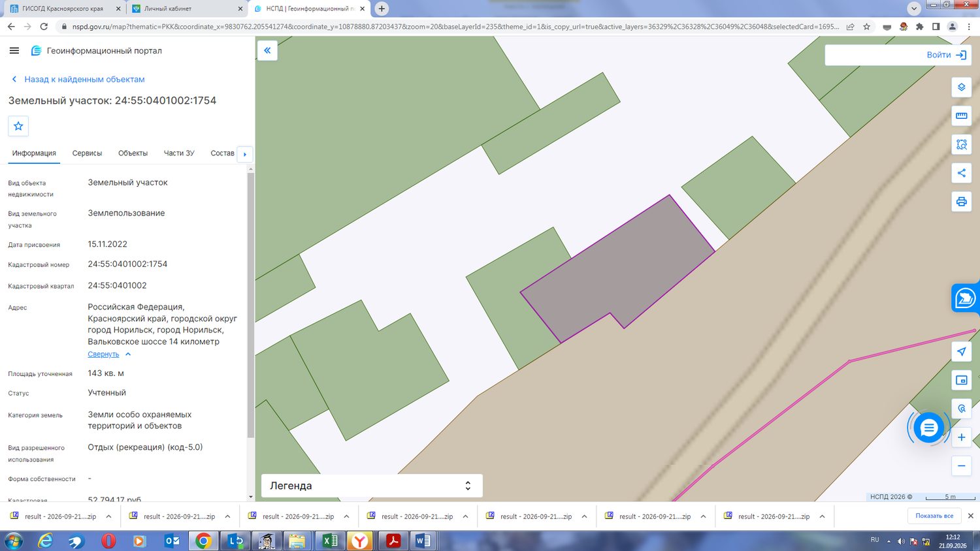Click the Войти login button

click(946, 55)
